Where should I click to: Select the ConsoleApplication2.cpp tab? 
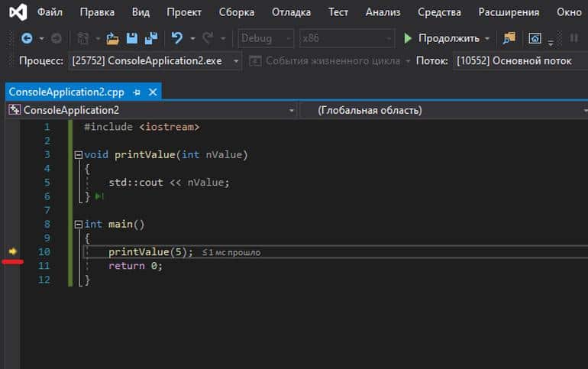pyautogui.click(x=66, y=92)
